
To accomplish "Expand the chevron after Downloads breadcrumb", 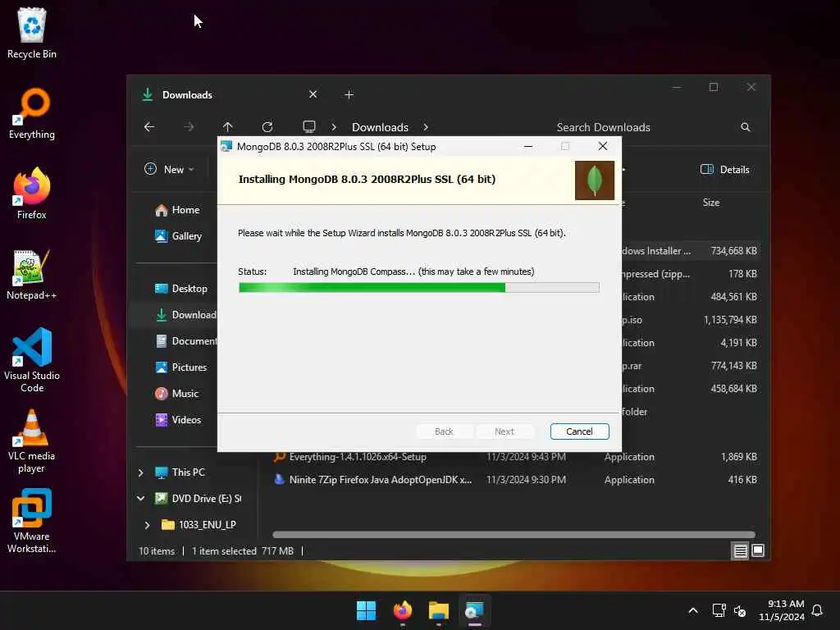I will [x=426, y=127].
